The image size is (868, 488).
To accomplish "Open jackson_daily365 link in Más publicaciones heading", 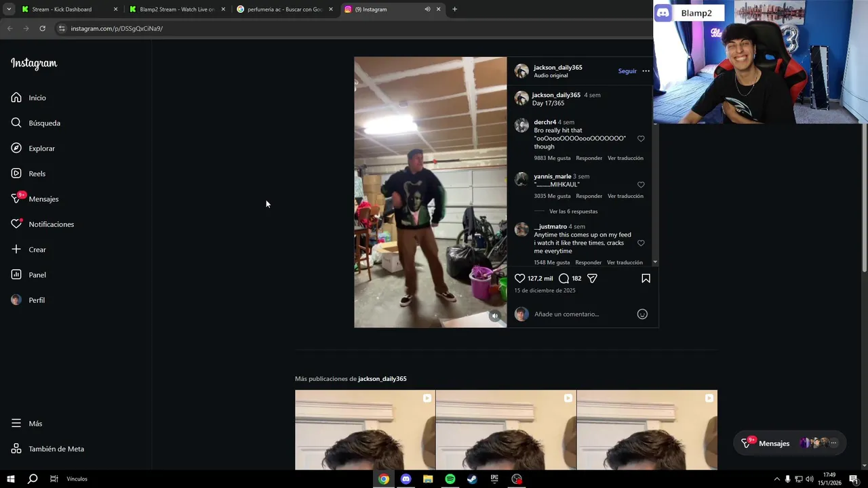I will tap(382, 379).
